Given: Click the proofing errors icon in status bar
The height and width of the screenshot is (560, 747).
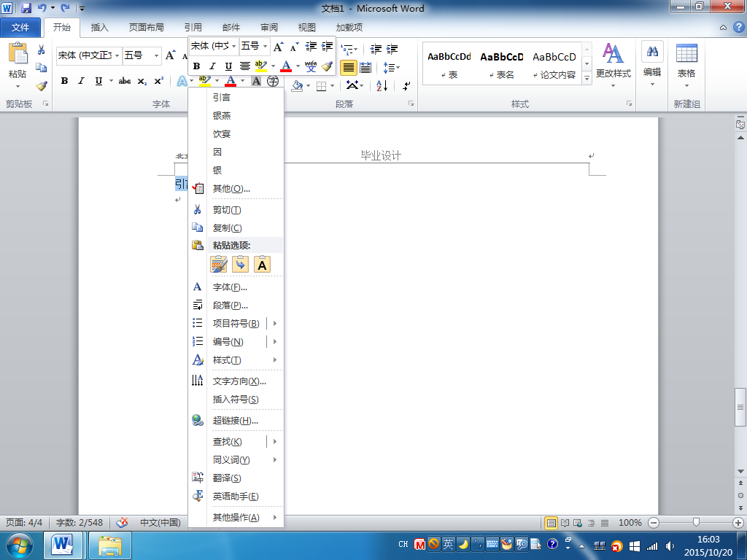Looking at the screenshot, I should [x=122, y=522].
